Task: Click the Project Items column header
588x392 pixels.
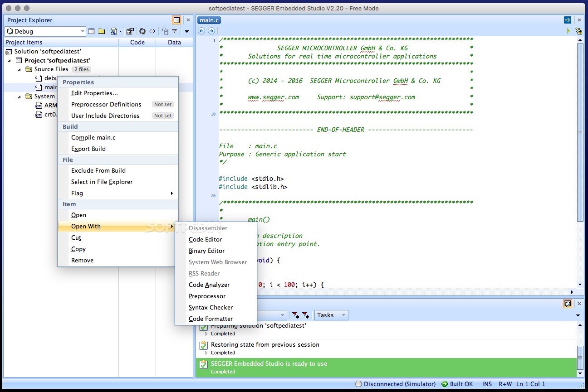Action: pyautogui.click(x=61, y=42)
